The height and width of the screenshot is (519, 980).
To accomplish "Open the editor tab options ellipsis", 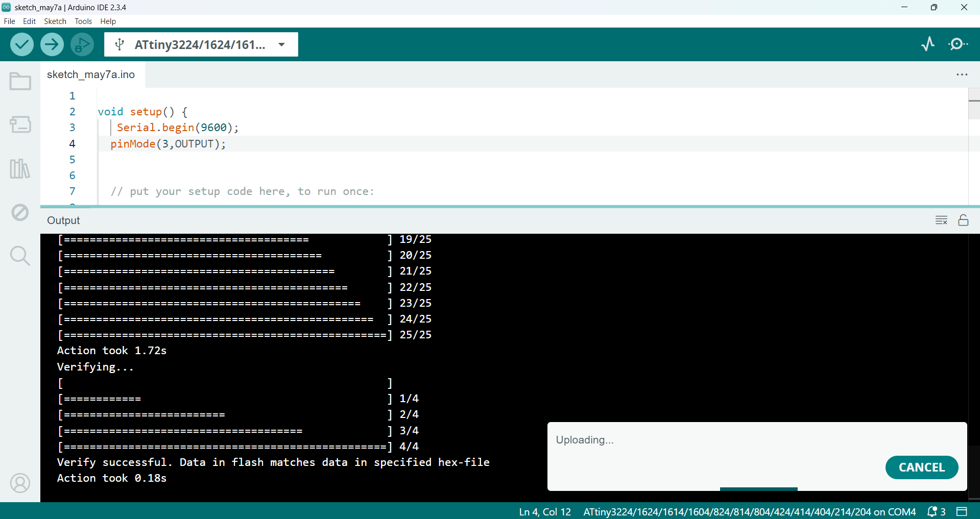I will (x=962, y=75).
